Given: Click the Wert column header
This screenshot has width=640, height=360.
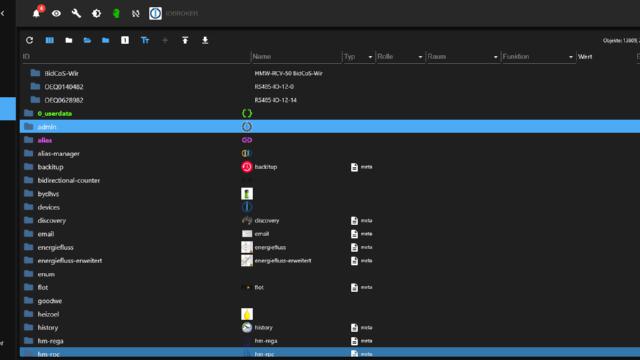Looking at the screenshot, I should pos(585,57).
